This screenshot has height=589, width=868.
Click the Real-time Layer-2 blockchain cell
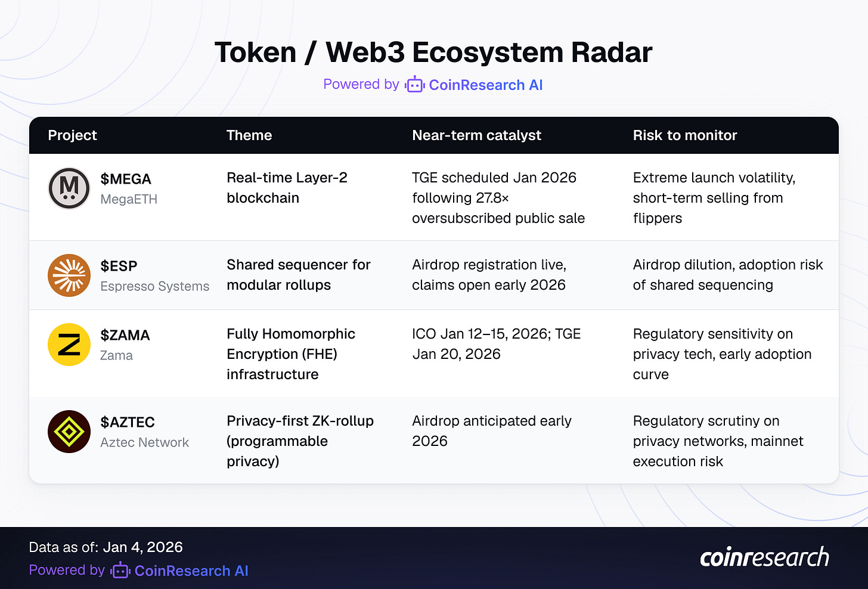click(287, 188)
